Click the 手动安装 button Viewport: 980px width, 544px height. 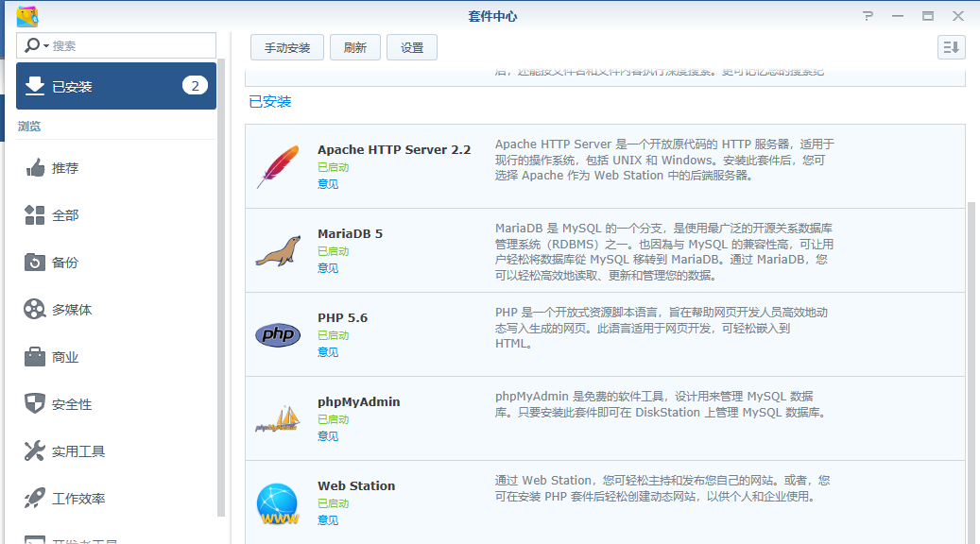286,46
